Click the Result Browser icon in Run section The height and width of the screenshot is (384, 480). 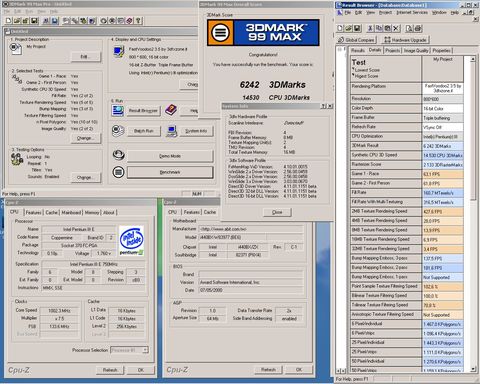click(x=118, y=110)
